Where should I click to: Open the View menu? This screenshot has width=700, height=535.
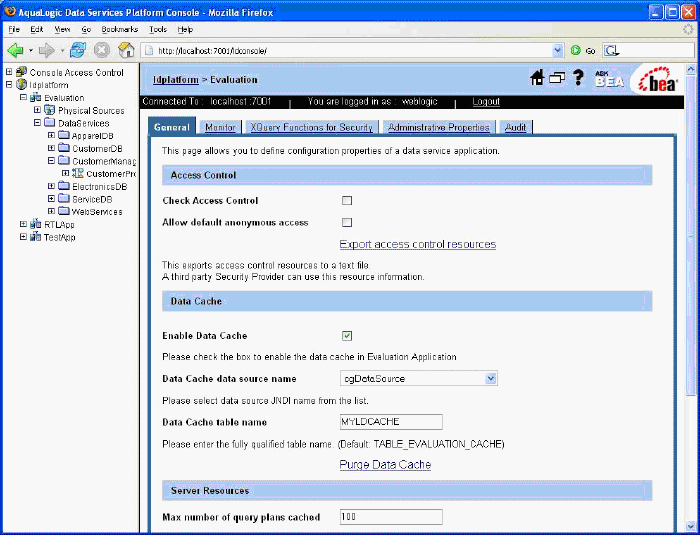click(62, 29)
